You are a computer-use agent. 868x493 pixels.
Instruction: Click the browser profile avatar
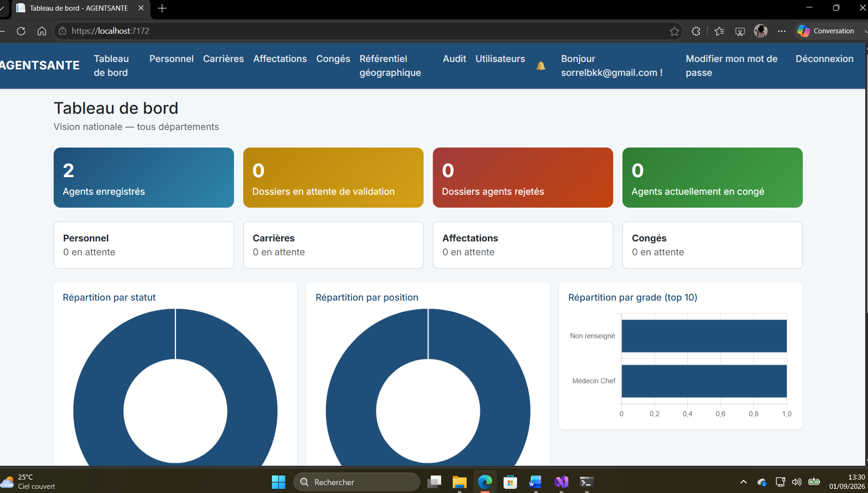tap(761, 31)
